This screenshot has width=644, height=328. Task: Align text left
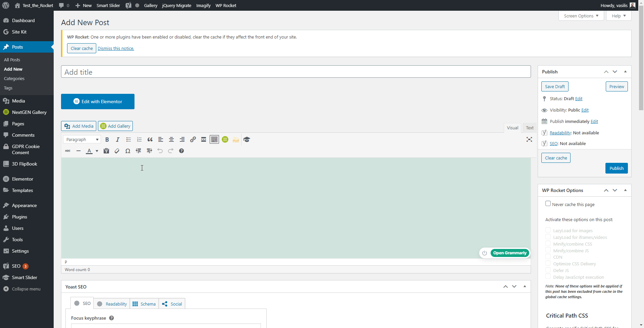[161, 140]
